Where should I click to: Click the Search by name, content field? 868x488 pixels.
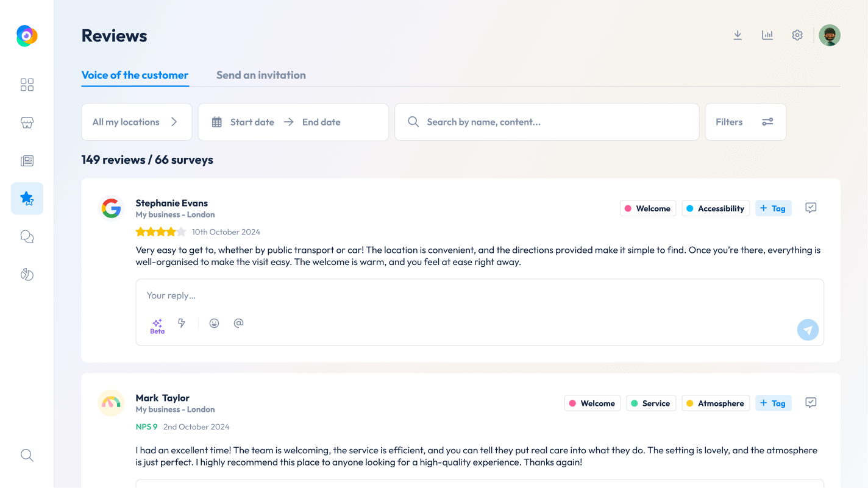point(547,122)
